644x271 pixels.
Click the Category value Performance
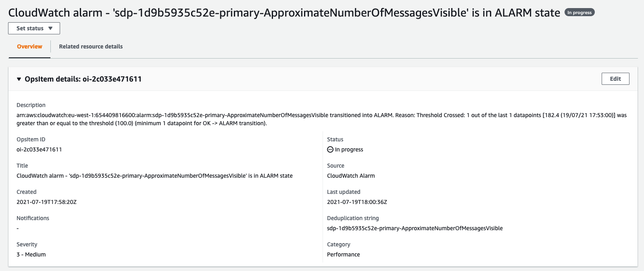(x=344, y=254)
